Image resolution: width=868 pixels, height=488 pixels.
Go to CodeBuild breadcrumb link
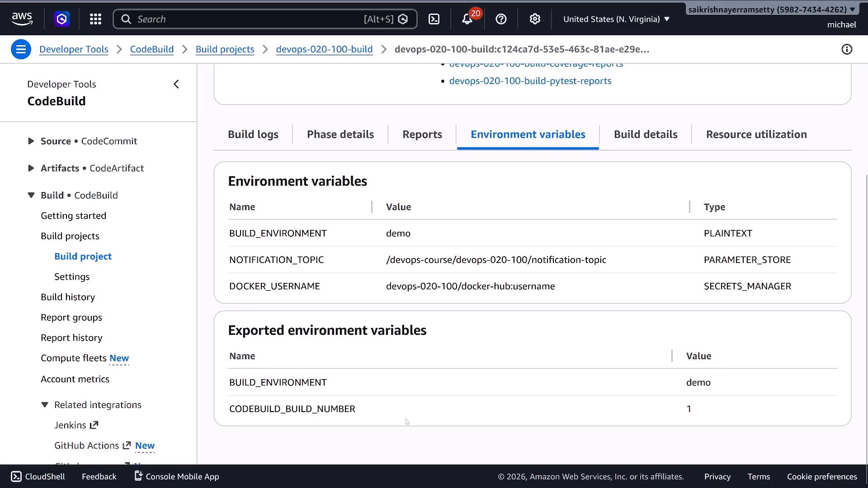152,49
